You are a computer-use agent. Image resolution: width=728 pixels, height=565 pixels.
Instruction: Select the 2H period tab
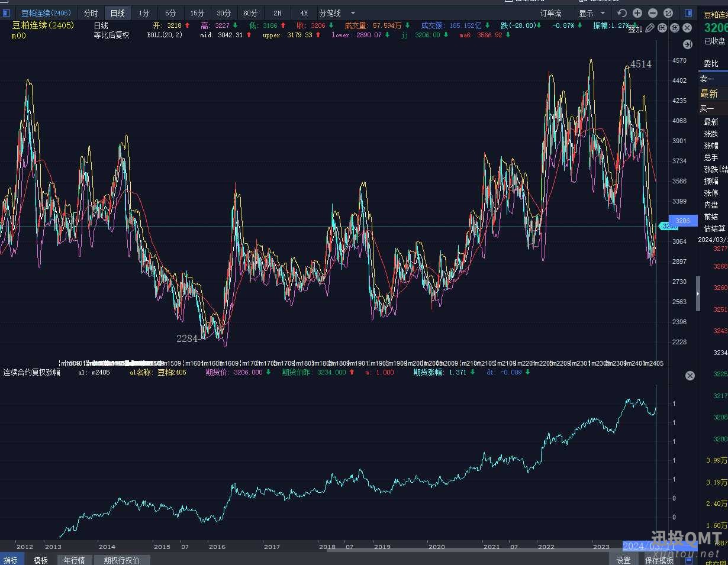pos(277,13)
